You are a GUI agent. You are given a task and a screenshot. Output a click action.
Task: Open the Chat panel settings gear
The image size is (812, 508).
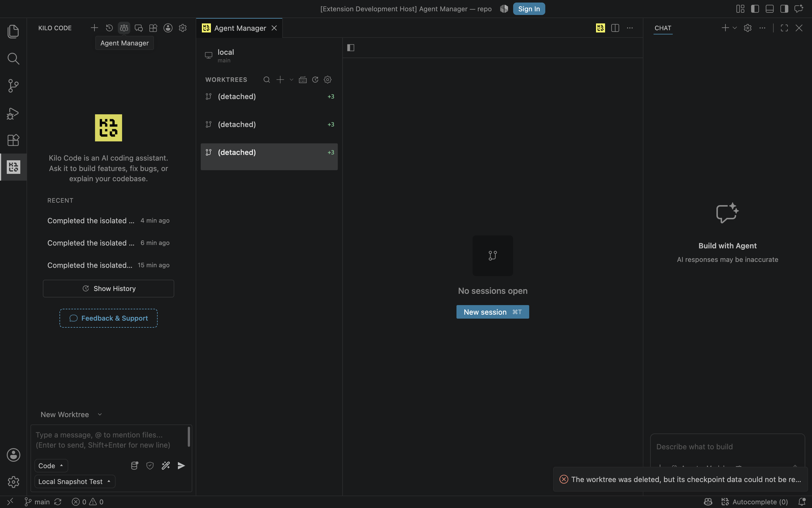click(x=748, y=28)
